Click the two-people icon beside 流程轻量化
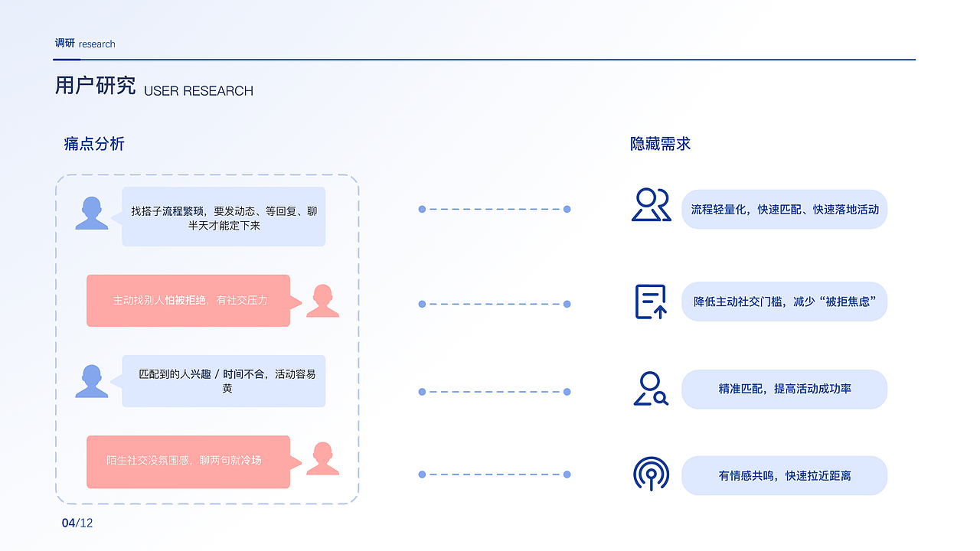 651,205
